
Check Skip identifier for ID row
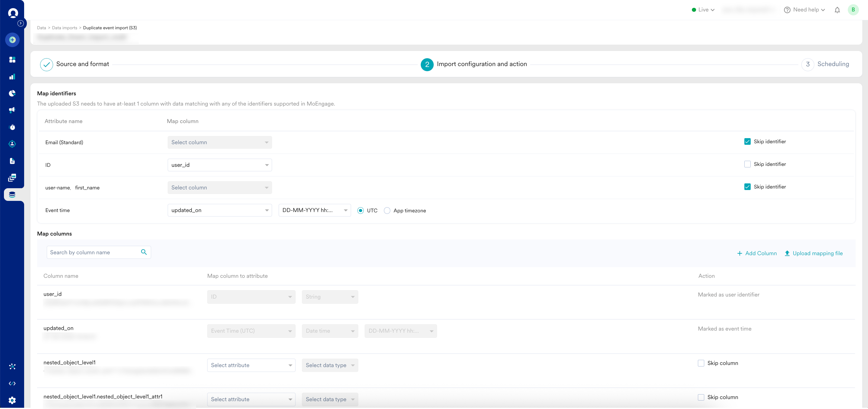(747, 164)
